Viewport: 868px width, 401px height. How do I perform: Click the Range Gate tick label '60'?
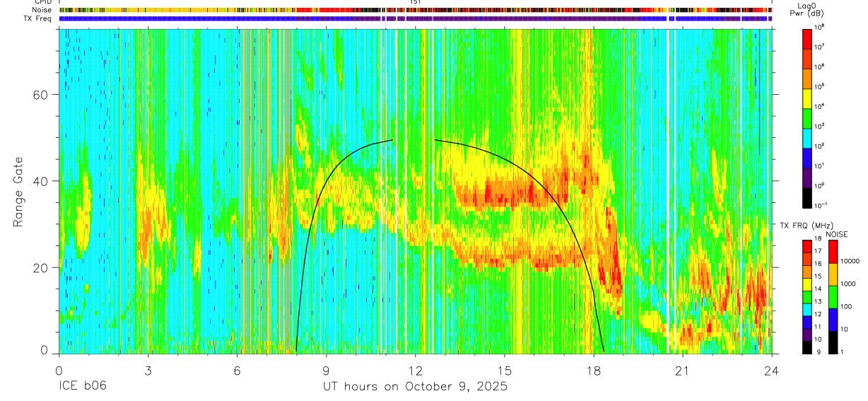click(x=40, y=95)
